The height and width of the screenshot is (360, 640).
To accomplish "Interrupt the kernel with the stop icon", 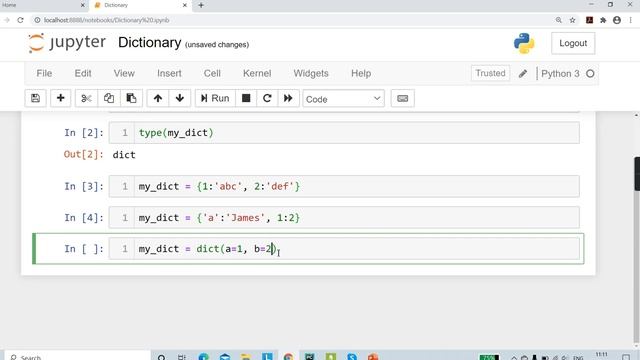I will (x=246, y=98).
